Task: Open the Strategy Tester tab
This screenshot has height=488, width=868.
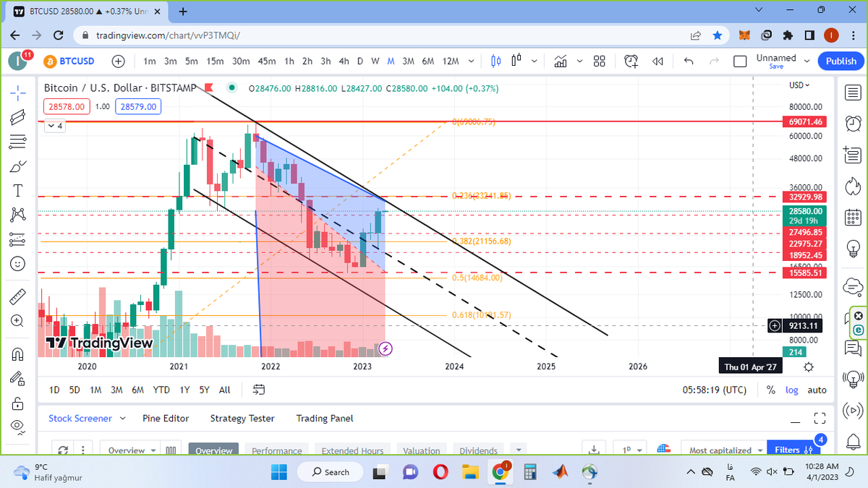Action: click(242, 418)
